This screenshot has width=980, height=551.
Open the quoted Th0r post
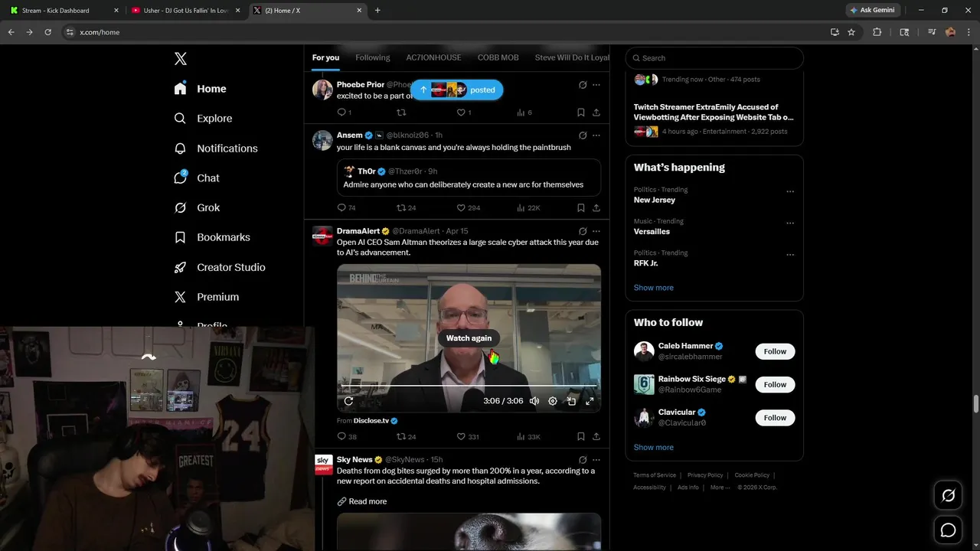[x=469, y=178]
